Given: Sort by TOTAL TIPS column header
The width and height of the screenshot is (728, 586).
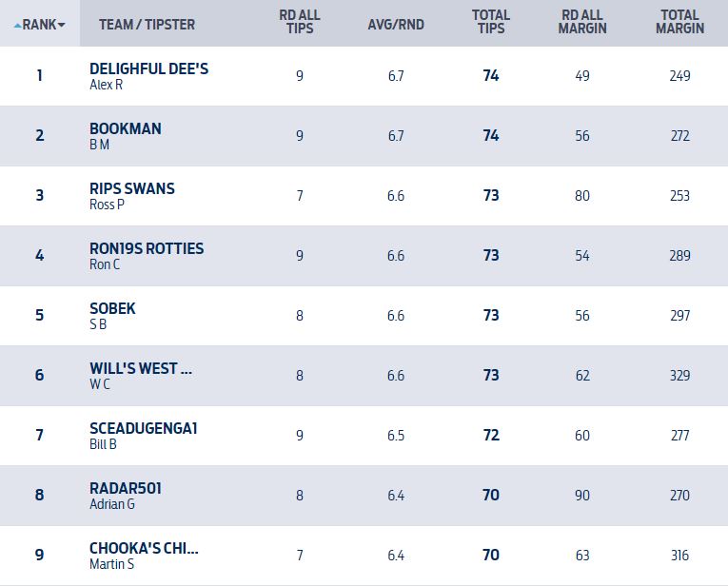Looking at the screenshot, I should point(490,22).
